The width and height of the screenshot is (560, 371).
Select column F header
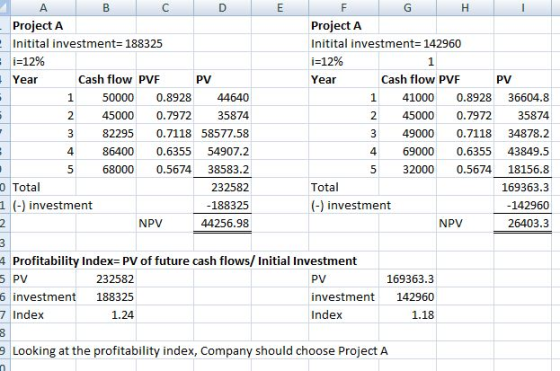tap(344, 7)
